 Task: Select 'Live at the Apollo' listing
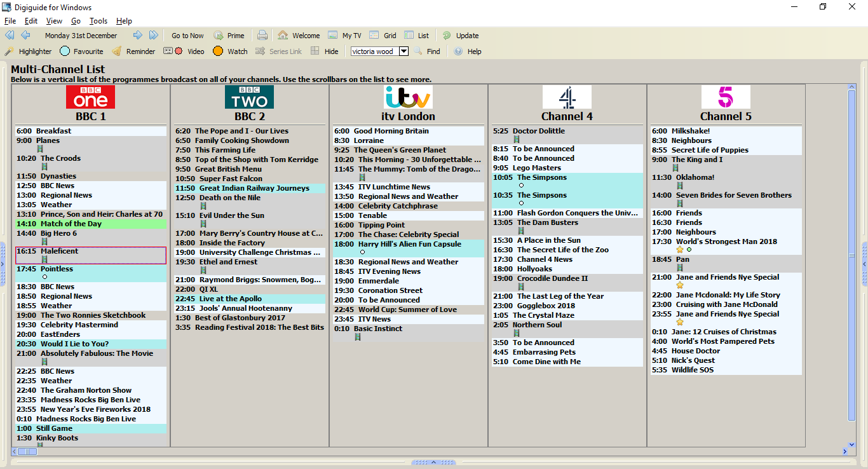point(250,299)
